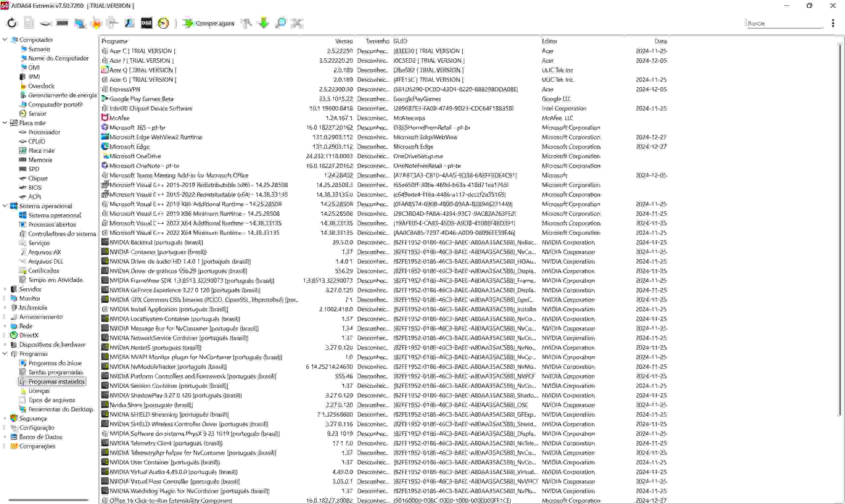Click the magnifier search toolbar icon
The height and width of the screenshot is (504, 845).
click(x=281, y=23)
